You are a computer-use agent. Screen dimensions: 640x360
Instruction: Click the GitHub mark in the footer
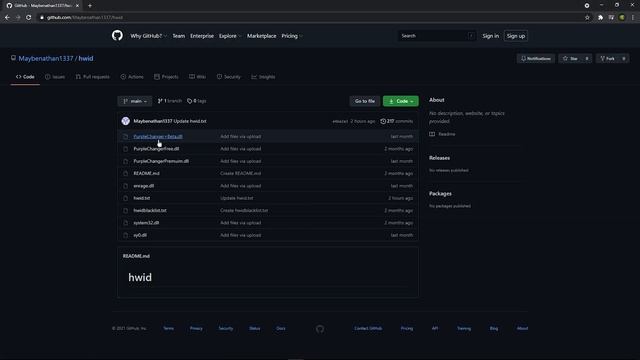pos(320,329)
